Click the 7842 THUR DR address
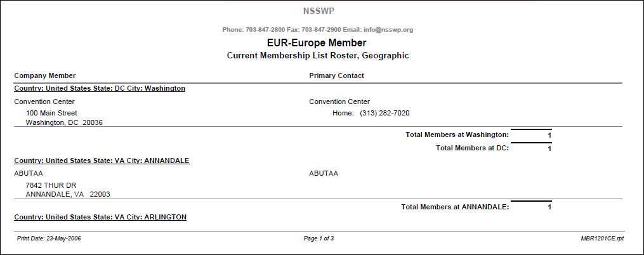This screenshot has width=644, height=255. pos(51,185)
